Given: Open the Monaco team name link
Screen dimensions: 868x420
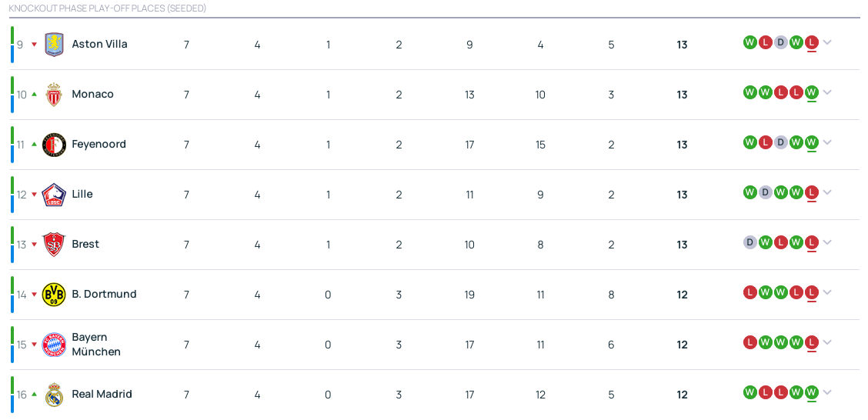Looking at the screenshot, I should [x=92, y=94].
